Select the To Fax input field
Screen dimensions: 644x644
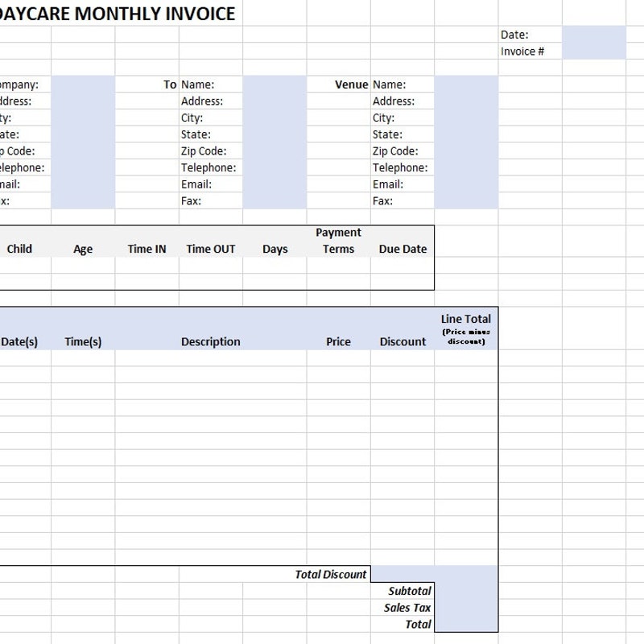[x=274, y=201]
